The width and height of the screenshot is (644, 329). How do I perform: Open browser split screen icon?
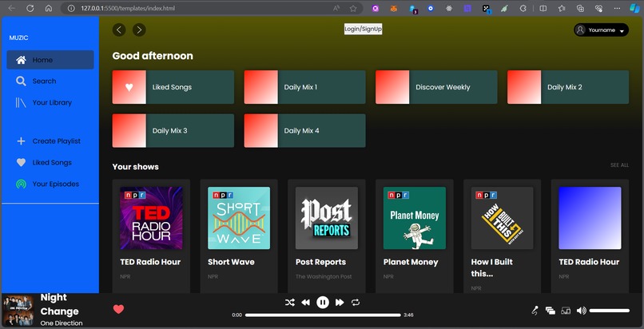(x=543, y=8)
